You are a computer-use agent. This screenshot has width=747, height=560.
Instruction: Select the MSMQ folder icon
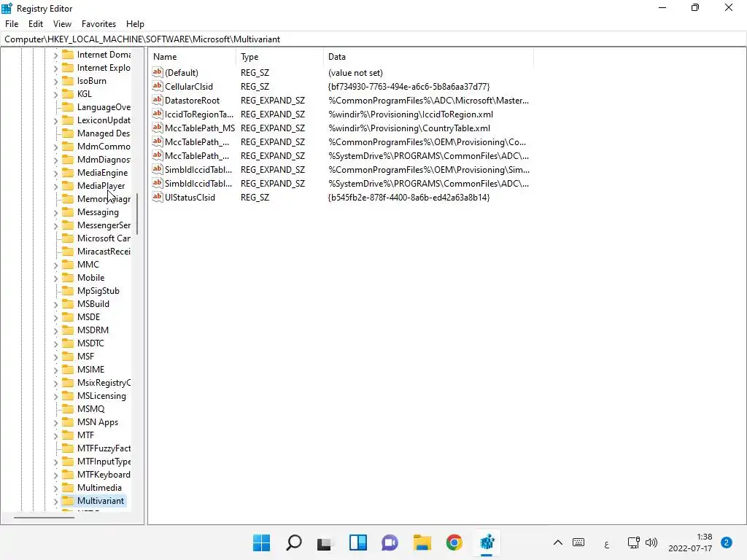(x=68, y=408)
